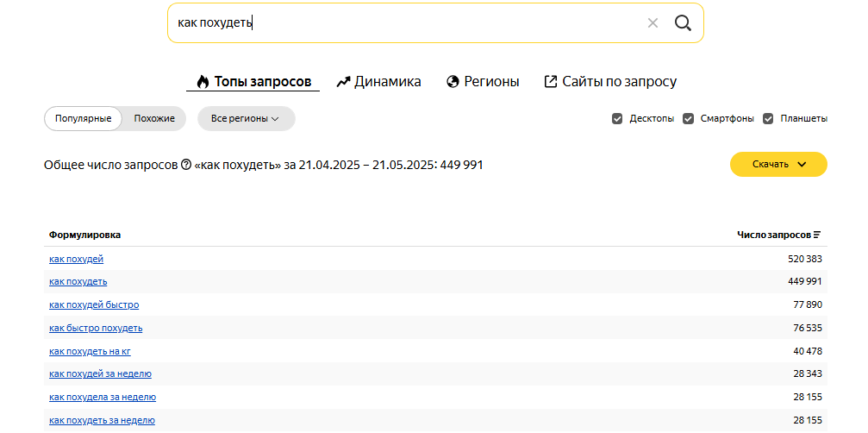
Task: Uncheck the Планшеты checkbox
Action: pyautogui.click(x=768, y=118)
